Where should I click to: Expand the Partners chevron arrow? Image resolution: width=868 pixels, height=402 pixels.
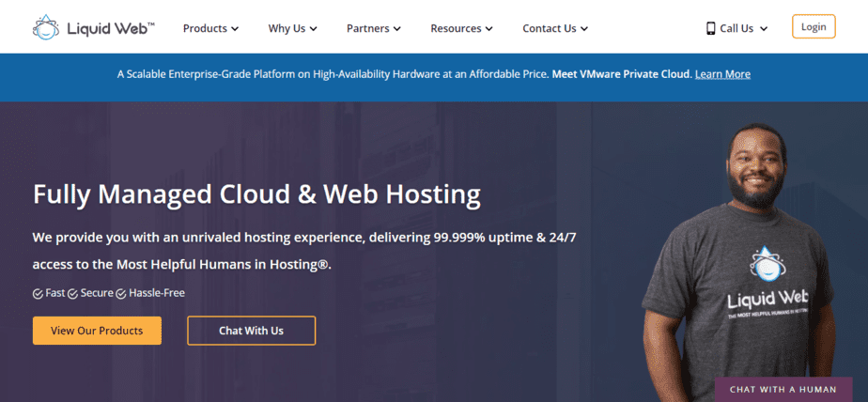coord(397,29)
